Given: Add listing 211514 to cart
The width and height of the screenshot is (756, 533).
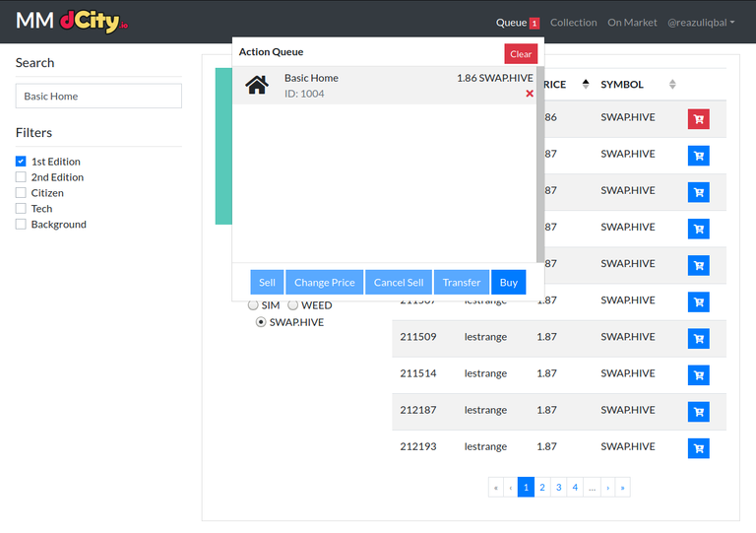Looking at the screenshot, I should click(x=698, y=375).
